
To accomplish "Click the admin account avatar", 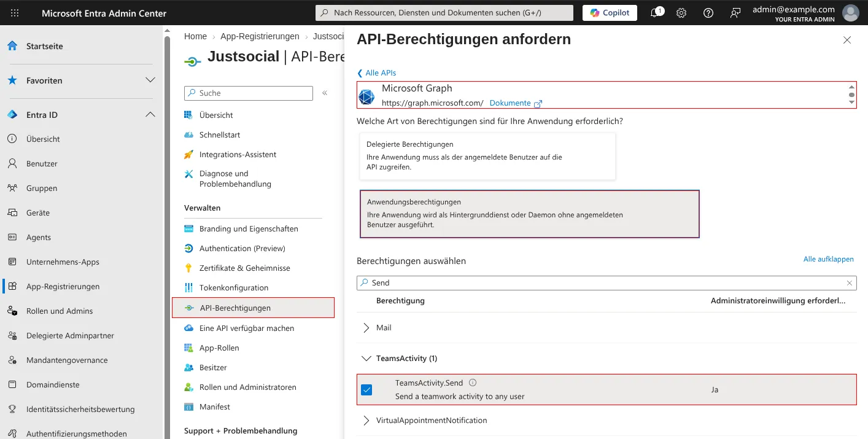I will tap(851, 13).
